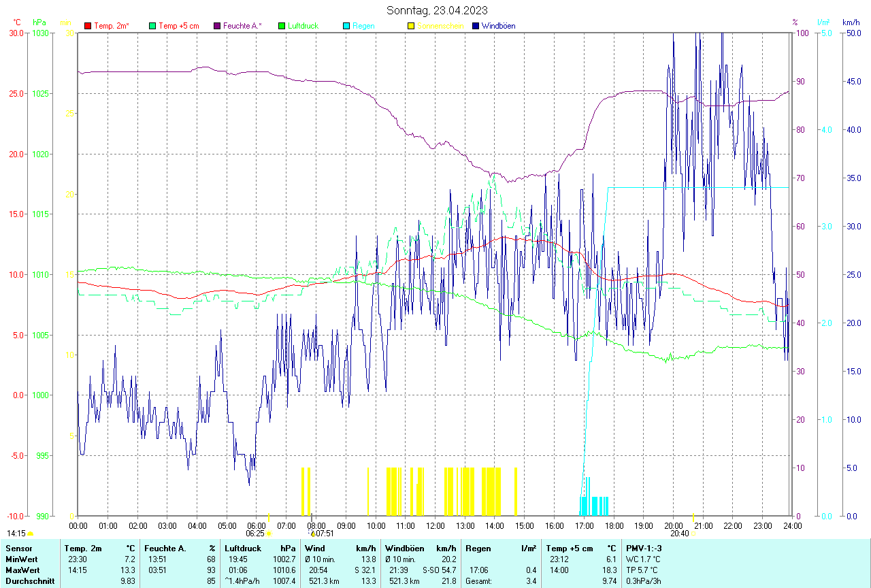This screenshot has height=588, width=871.
Task: Click the S-SO 54.7 wind gust maximum
Action: point(439,570)
